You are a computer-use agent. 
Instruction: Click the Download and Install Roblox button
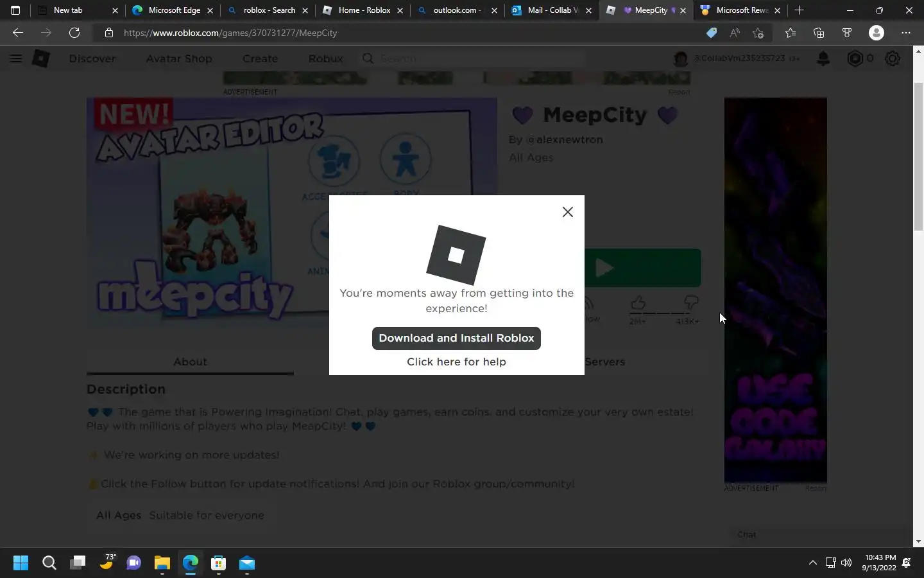(456, 338)
